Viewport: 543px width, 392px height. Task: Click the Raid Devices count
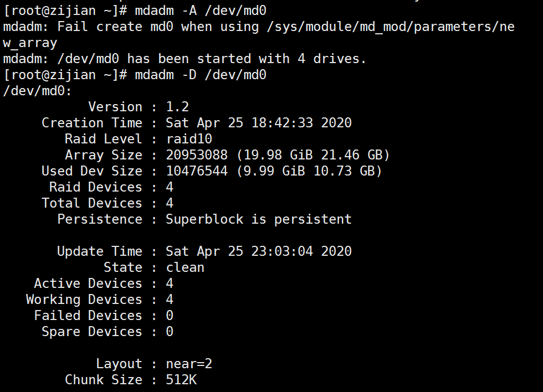(x=170, y=187)
